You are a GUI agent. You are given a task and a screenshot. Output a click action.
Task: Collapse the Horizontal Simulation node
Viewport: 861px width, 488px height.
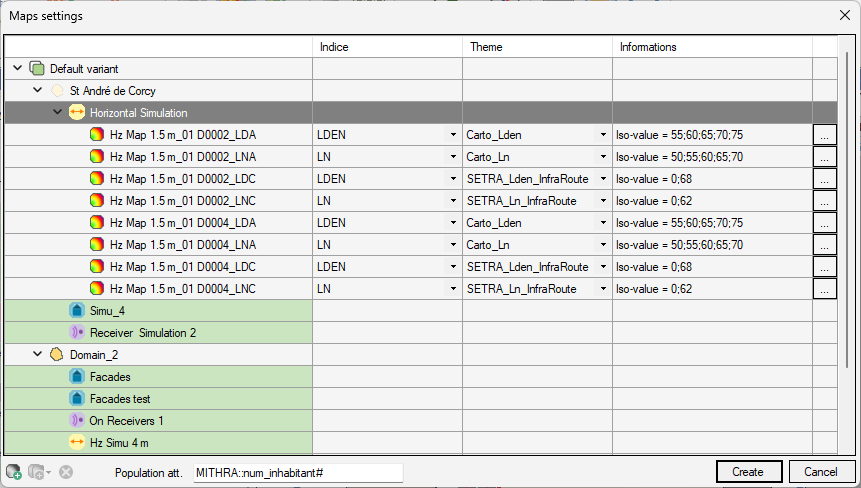[57, 112]
